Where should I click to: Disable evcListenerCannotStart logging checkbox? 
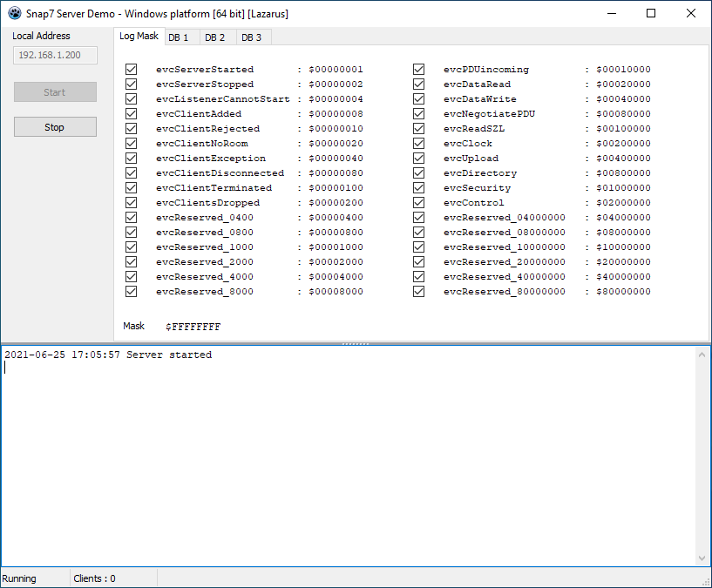[x=132, y=99]
